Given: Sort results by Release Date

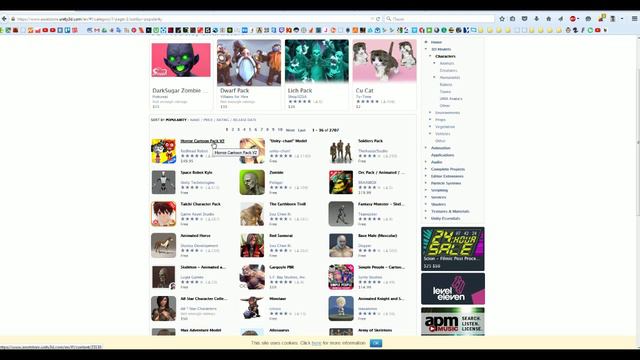Looking at the screenshot, I should pos(244,120).
